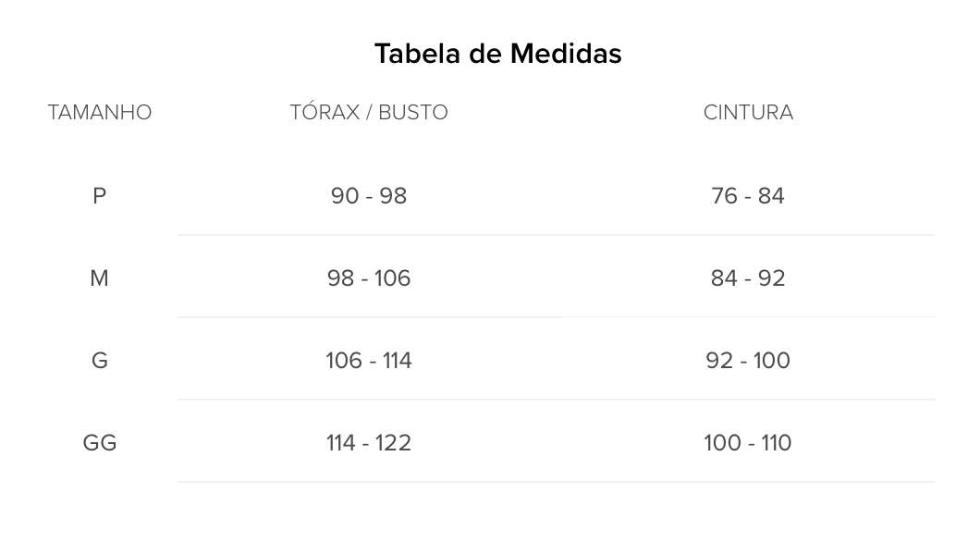
Task: Select waist value 84 - 92
Action: [748, 278]
